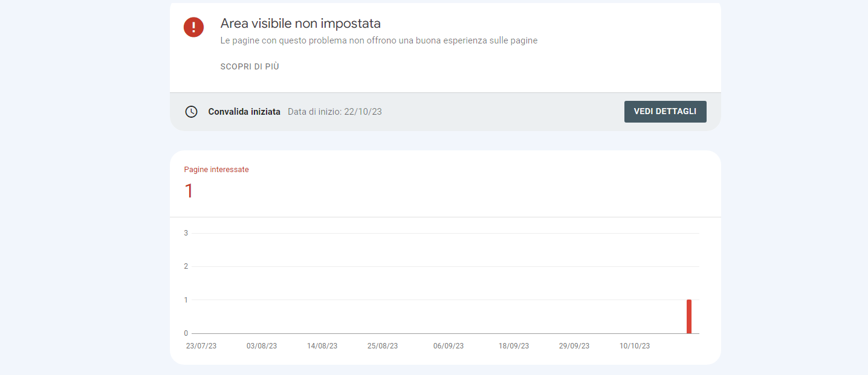Click the clock validation status icon

(192, 112)
